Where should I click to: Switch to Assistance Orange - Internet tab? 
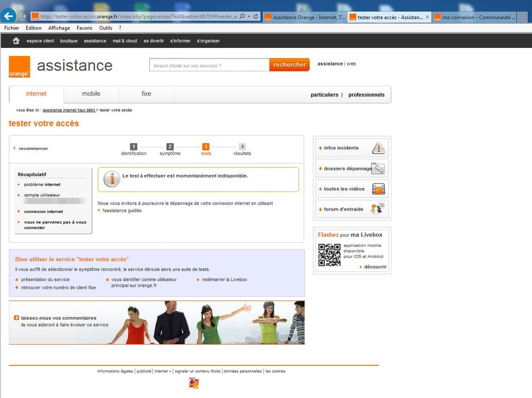pos(305,17)
